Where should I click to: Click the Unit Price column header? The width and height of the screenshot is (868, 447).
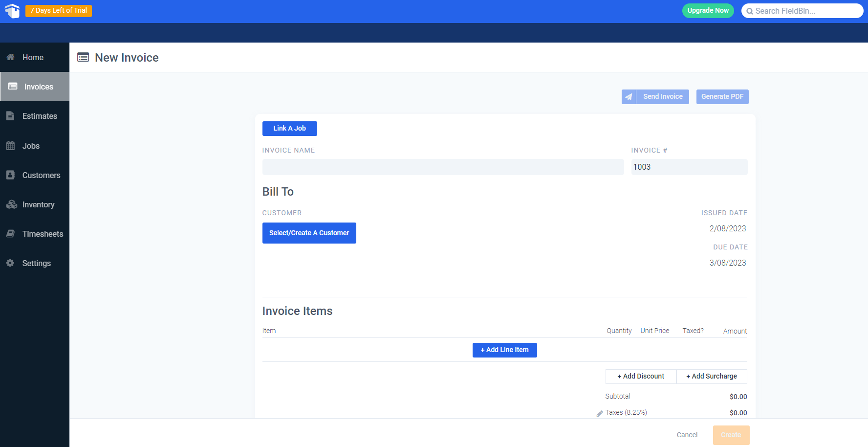(655, 331)
